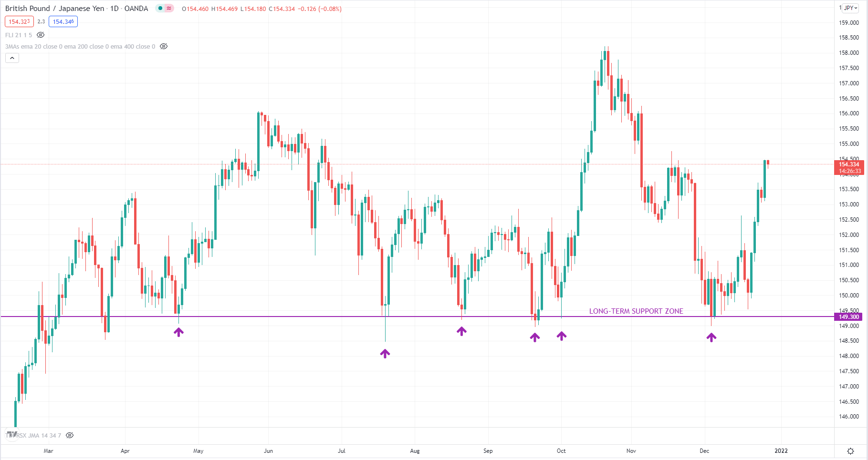The width and height of the screenshot is (868, 460).
Task: Click the May label on the time axis
Action: 198,451
